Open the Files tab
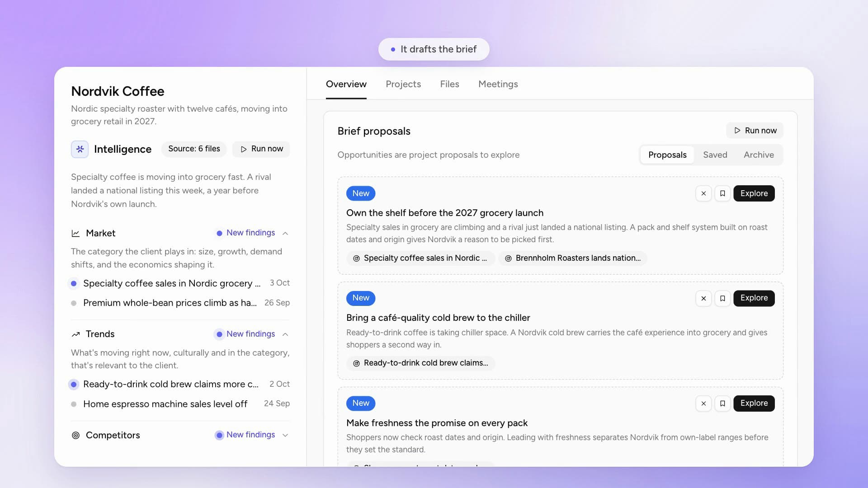This screenshot has width=868, height=488. click(449, 84)
